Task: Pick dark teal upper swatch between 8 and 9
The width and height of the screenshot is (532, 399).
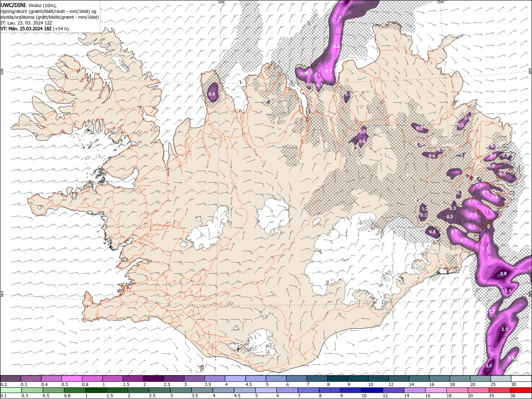Action: pyautogui.click(x=337, y=379)
